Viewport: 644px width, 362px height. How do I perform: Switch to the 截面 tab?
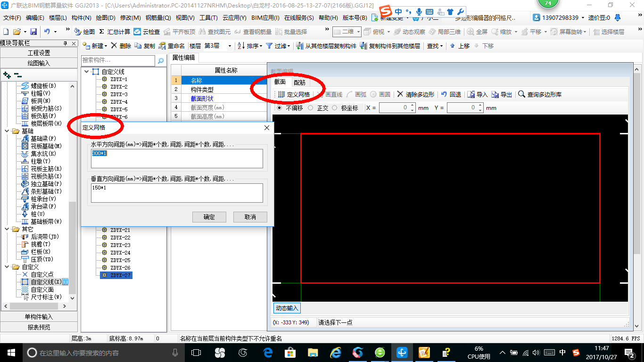[280, 82]
